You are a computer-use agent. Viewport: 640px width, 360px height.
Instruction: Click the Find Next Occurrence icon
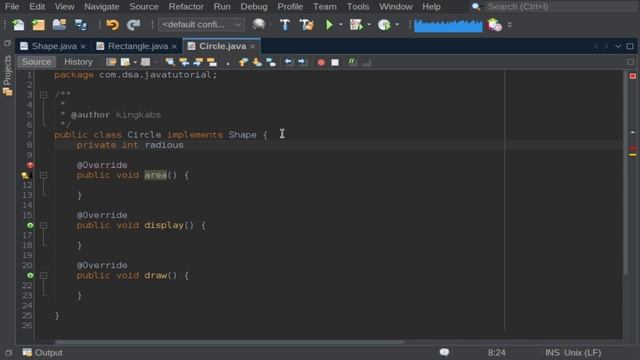(x=198, y=62)
